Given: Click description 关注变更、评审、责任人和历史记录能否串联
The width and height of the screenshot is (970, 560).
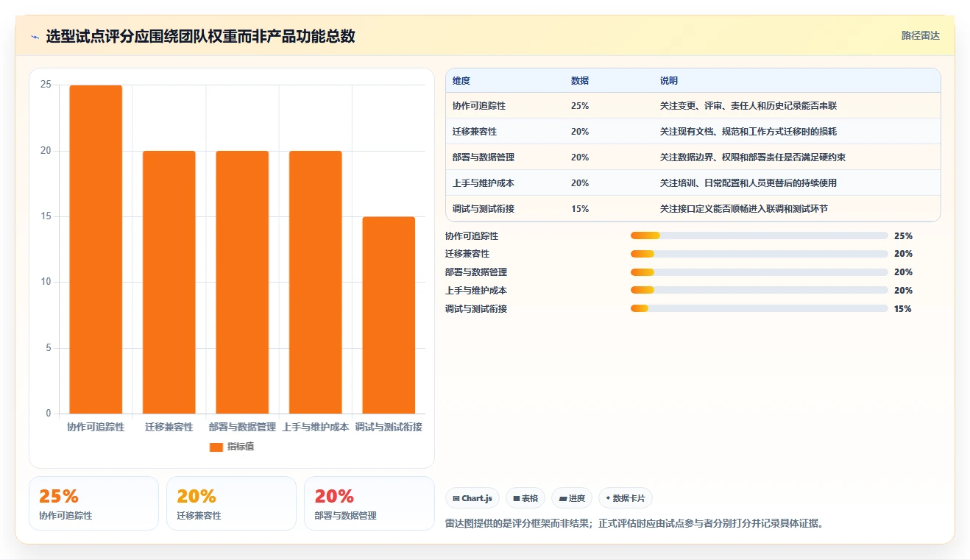Looking at the screenshot, I should tap(748, 106).
